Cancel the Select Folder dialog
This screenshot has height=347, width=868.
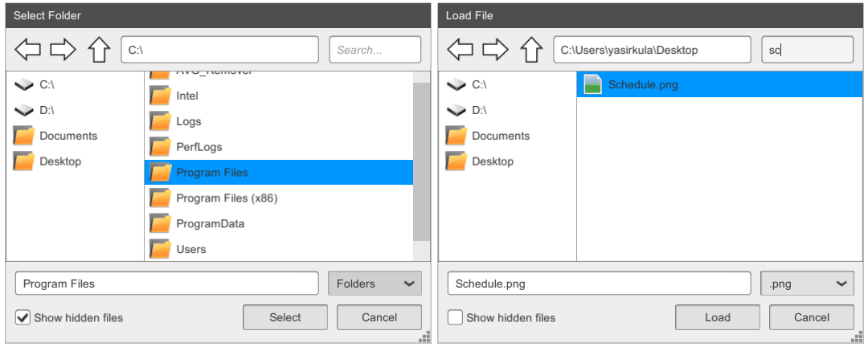379,317
